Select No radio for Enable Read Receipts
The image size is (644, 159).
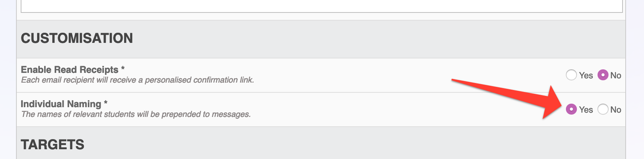coord(603,75)
